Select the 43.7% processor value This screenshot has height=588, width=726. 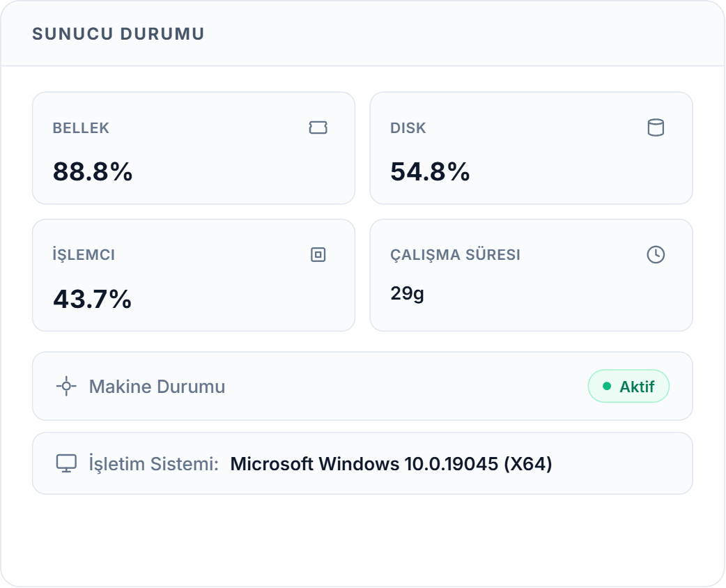click(92, 299)
